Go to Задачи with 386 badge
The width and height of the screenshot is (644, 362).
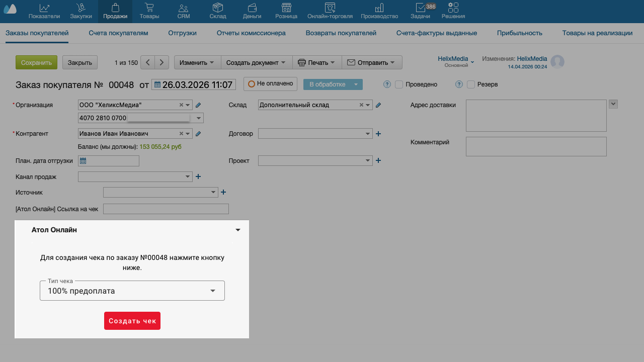(x=420, y=11)
